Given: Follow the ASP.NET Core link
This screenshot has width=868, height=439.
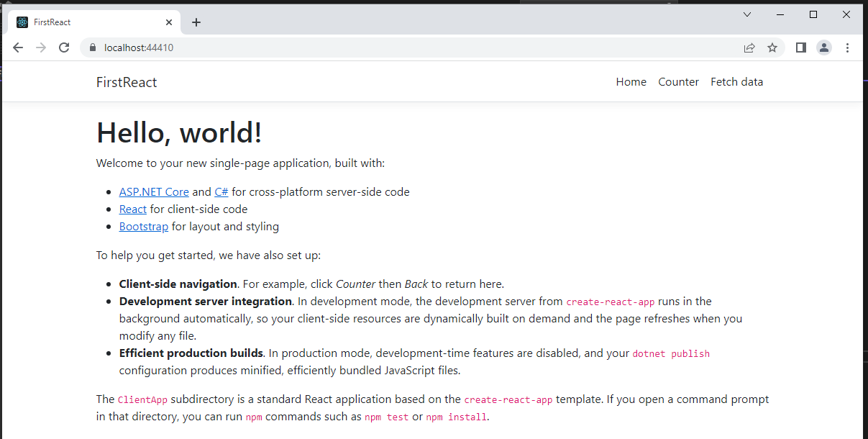Looking at the screenshot, I should pyautogui.click(x=154, y=192).
